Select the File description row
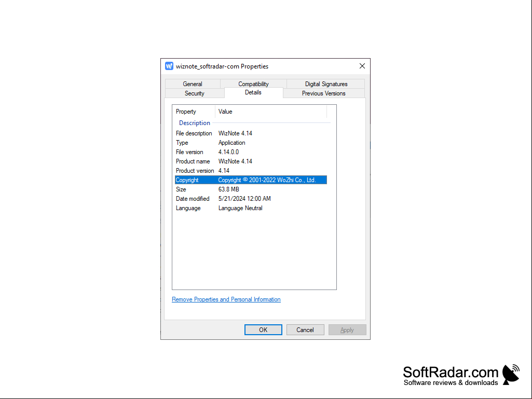Screen dimensions: 532x399 [251, 133]
